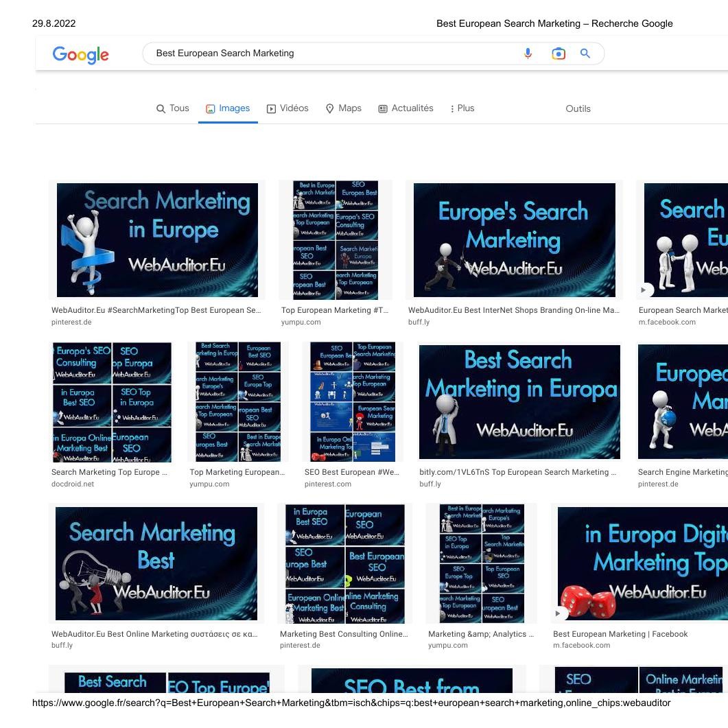Open search by image via the camera icon
728x728 pixels.
pyautogui.click(x=559, y=53)
